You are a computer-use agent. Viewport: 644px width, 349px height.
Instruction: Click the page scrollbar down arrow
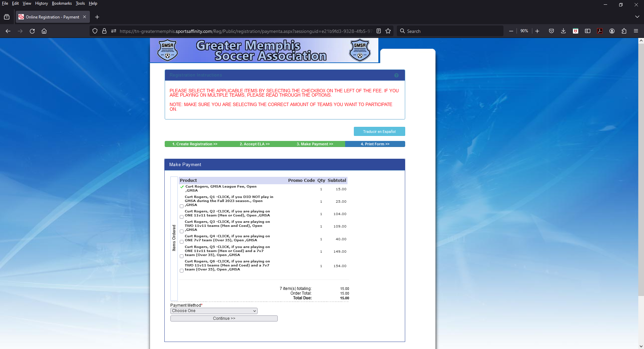[x=641, y=346]
